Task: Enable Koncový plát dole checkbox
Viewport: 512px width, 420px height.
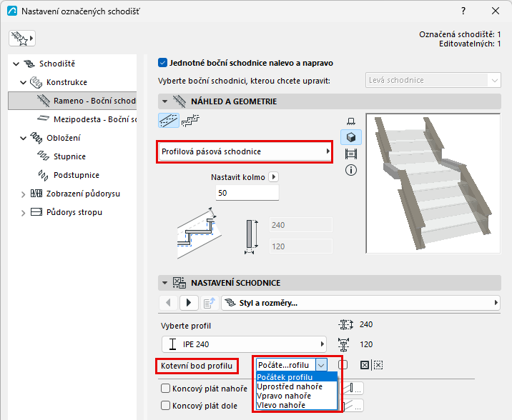Action: click(x=166, y=406)
